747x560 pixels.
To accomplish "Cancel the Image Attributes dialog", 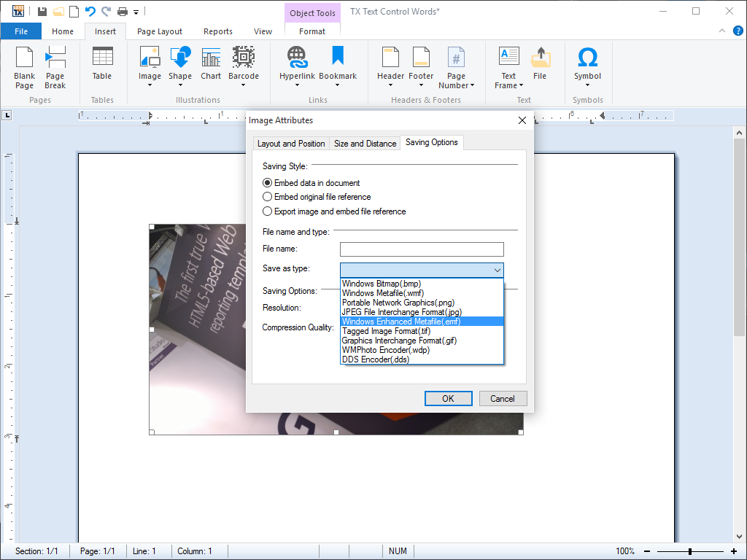I will (x=503, y=398).
